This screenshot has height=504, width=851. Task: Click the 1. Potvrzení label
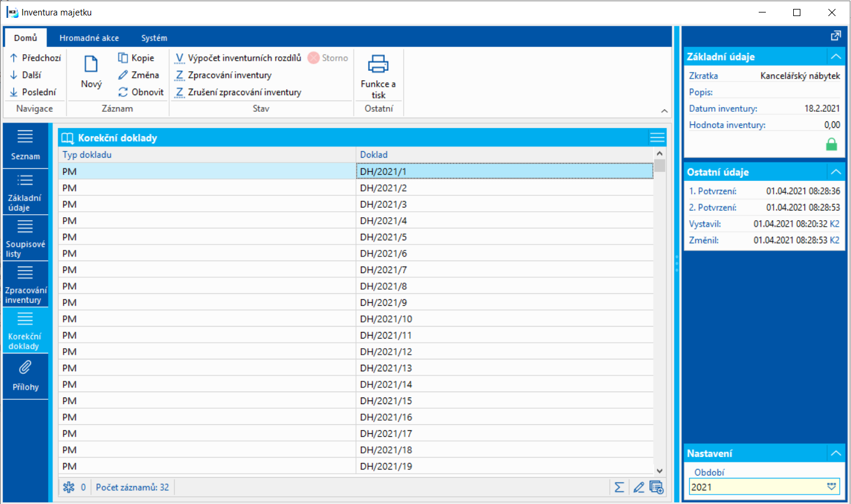click(713, 191)
